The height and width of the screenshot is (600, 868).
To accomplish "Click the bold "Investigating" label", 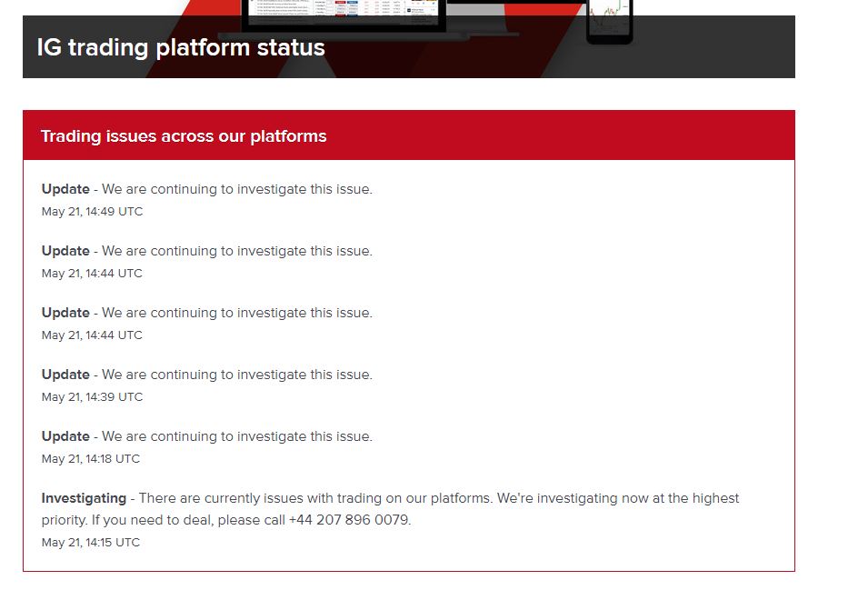I will 84,498.
